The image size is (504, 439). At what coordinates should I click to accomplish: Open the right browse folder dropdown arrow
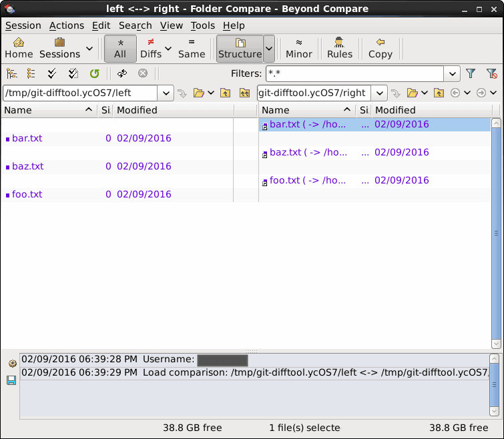pyautogui.click(x=425, y=93)
